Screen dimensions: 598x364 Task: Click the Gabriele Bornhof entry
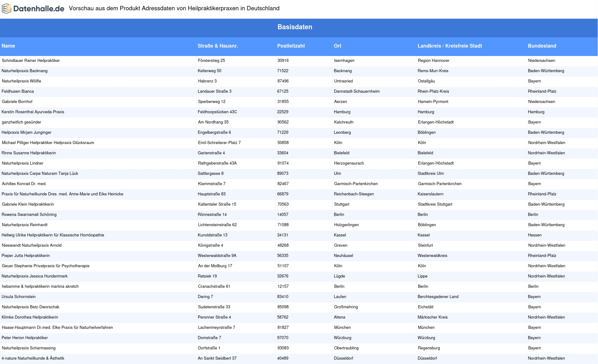[17, 102]
